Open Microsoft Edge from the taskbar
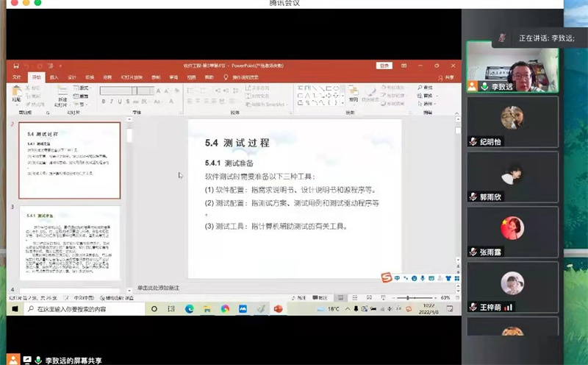588x365 pixels. pyautogui.click(x=190, y=309)
